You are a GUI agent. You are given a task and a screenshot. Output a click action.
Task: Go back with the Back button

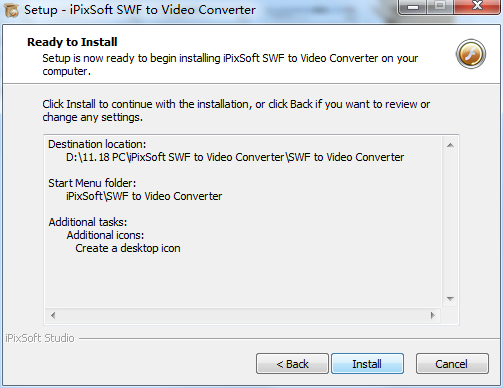(x=292, y=364)
